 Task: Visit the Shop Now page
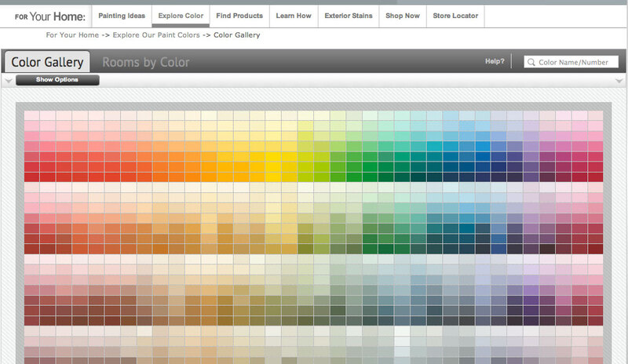[x=402, y=16]
